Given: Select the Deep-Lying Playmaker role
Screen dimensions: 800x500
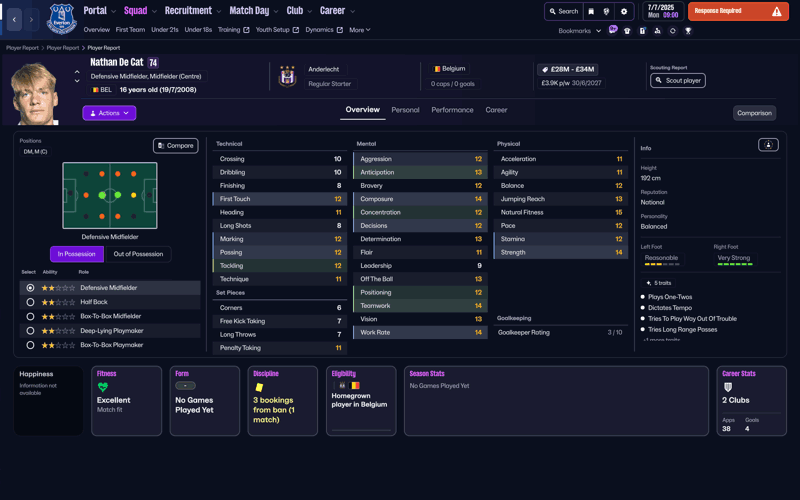Looking at the screenshot, I should click(30, 330).
